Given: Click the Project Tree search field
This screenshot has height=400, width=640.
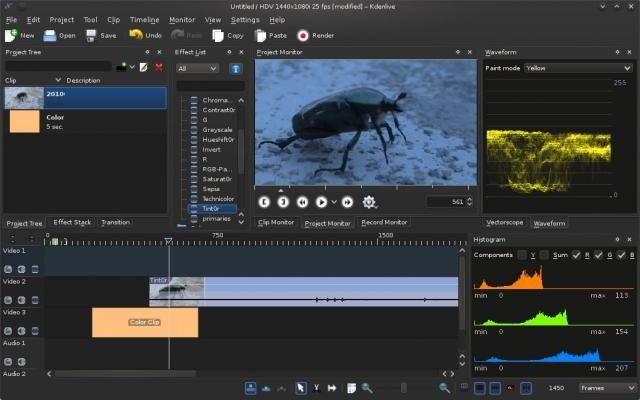Looking at the screenshot, I should pos(58,67).
